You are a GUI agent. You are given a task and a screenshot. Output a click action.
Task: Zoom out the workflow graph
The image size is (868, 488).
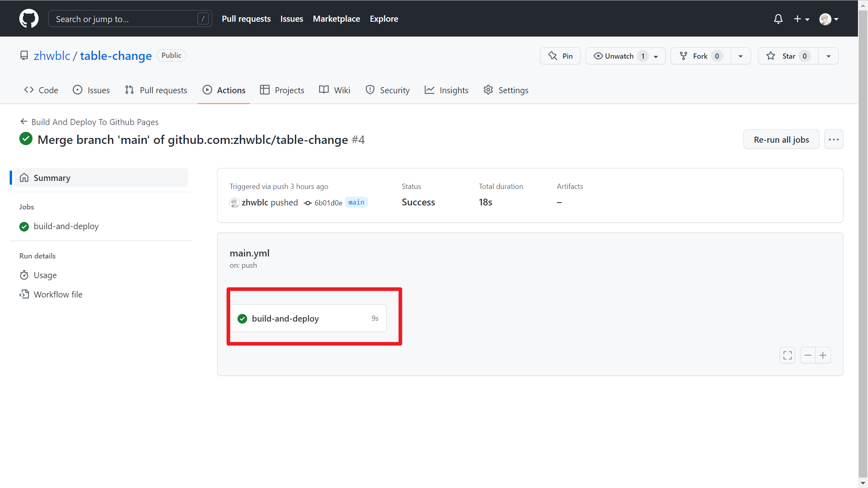click(x=808, y=355)
